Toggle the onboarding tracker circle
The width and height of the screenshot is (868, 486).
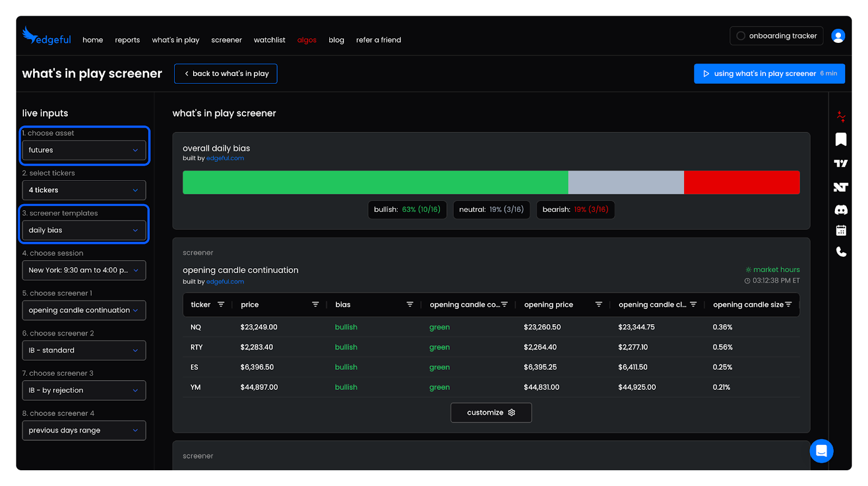coord(741,36)
